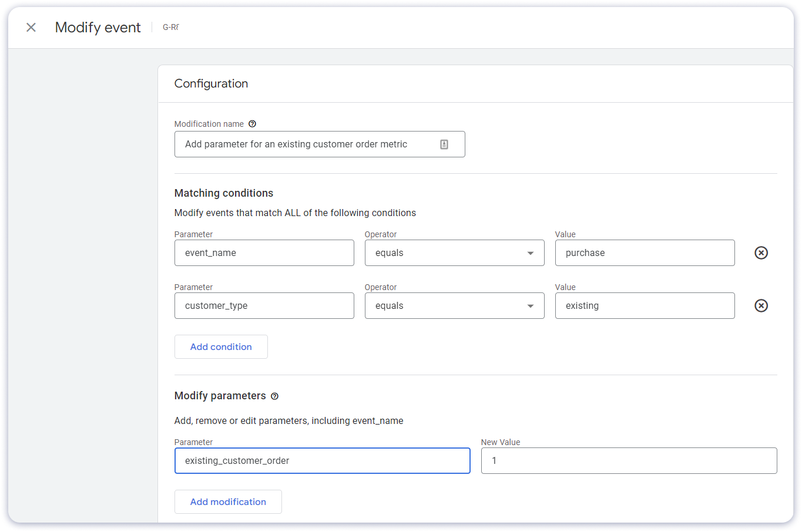Viewport: 802px width, 532px height.
Task: Click Add modification
Action: (228, 501)
